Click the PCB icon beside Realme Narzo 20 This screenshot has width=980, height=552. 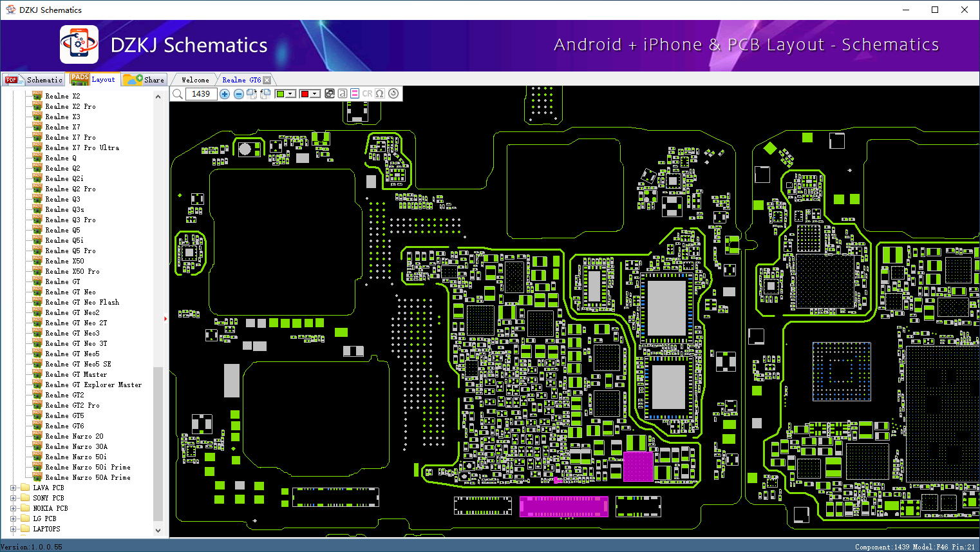[x=37, y=436]
